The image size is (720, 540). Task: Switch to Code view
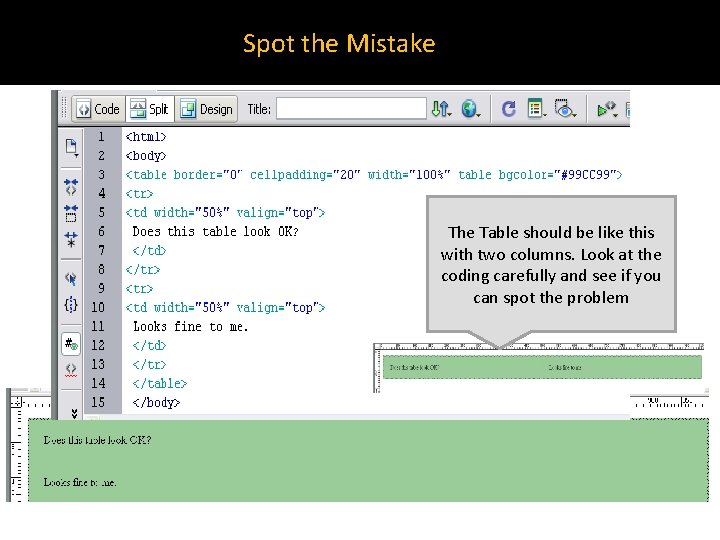(x=98, y=109)
